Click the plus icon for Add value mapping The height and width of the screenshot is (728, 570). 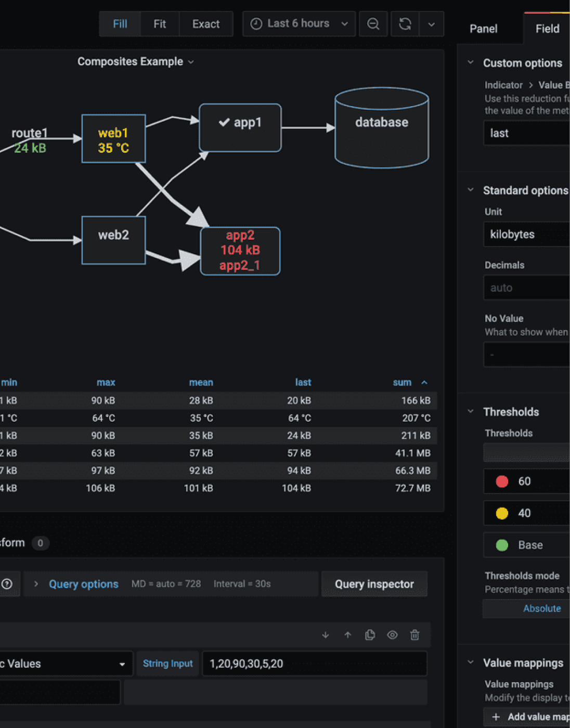[x=496, y=717]
